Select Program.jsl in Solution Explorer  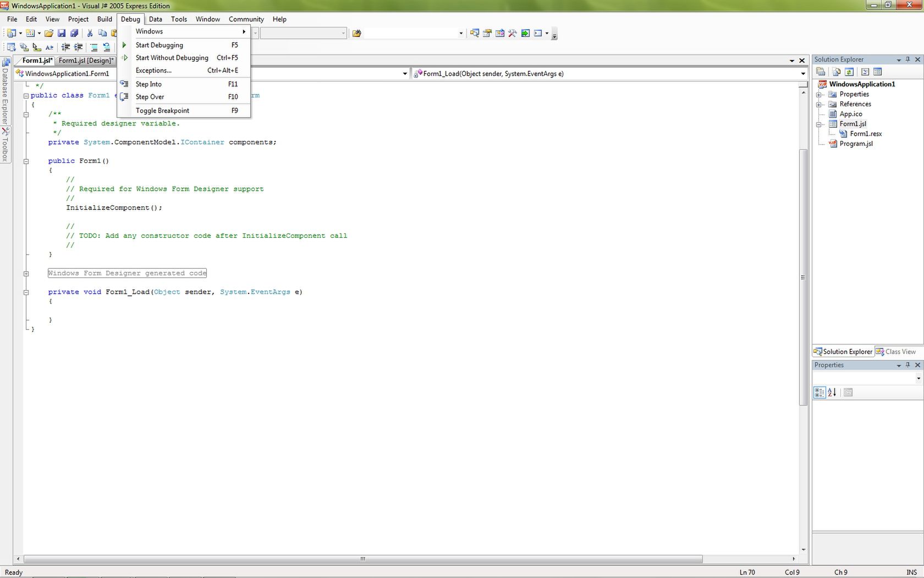[x=856, y=144]
